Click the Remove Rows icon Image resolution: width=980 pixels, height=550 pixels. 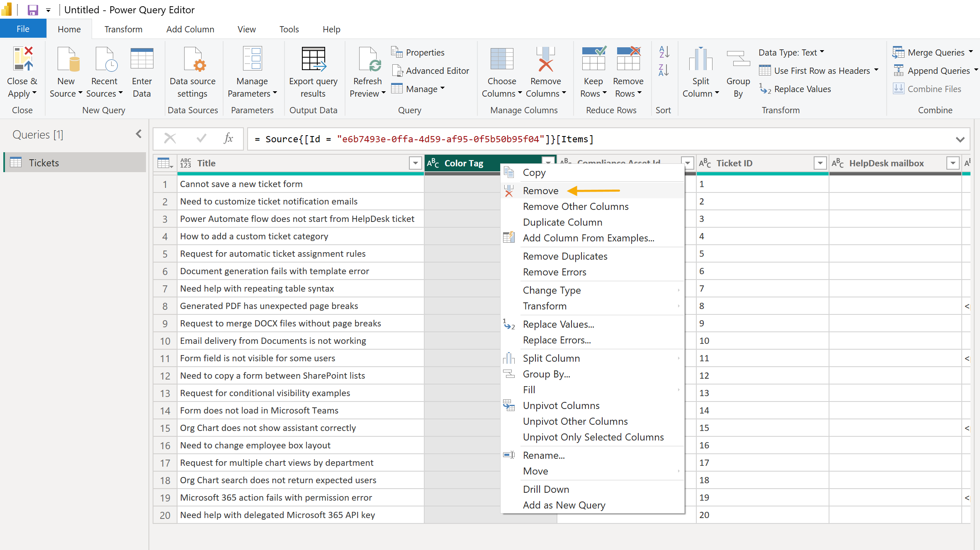tap(629, 58)
